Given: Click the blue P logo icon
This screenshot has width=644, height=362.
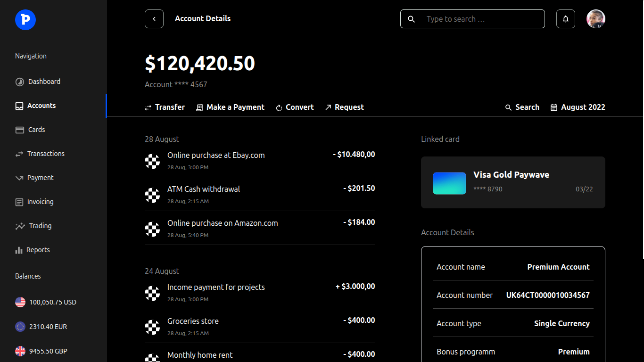Looking at the screenshot, I should 25,19.
